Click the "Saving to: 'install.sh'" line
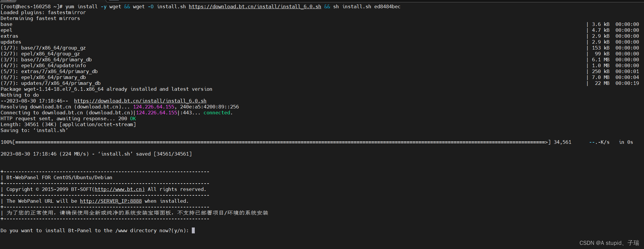Image resolution: width=644 pixels, height=249 pixels. 34,130
